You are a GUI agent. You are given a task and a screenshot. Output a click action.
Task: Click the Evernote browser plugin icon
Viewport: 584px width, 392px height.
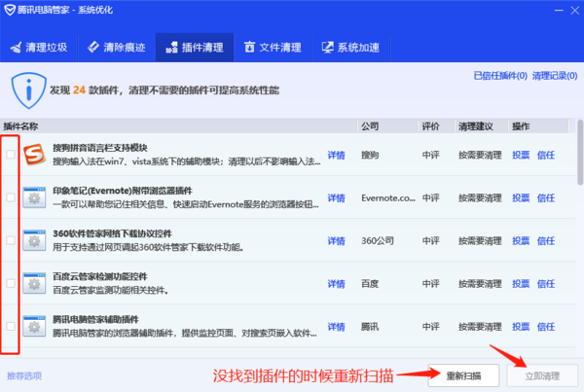tap(35, 197)
